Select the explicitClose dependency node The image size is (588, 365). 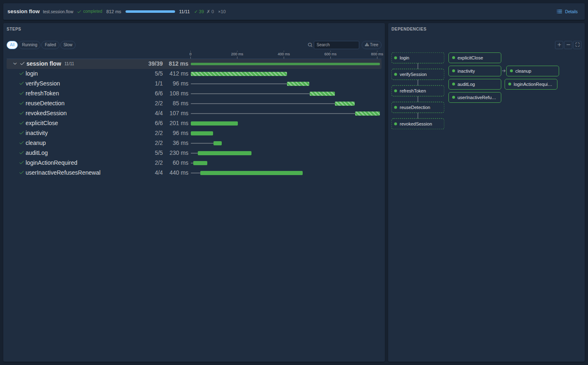point(475,58)
